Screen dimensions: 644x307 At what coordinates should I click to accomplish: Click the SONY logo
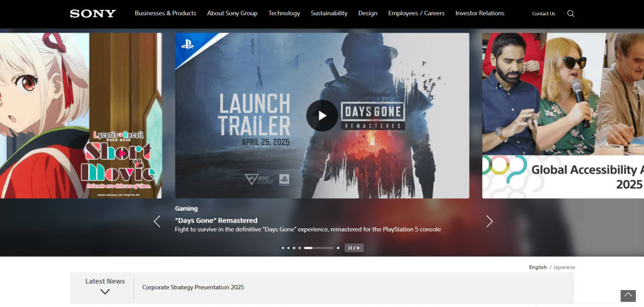pos(93,14)
